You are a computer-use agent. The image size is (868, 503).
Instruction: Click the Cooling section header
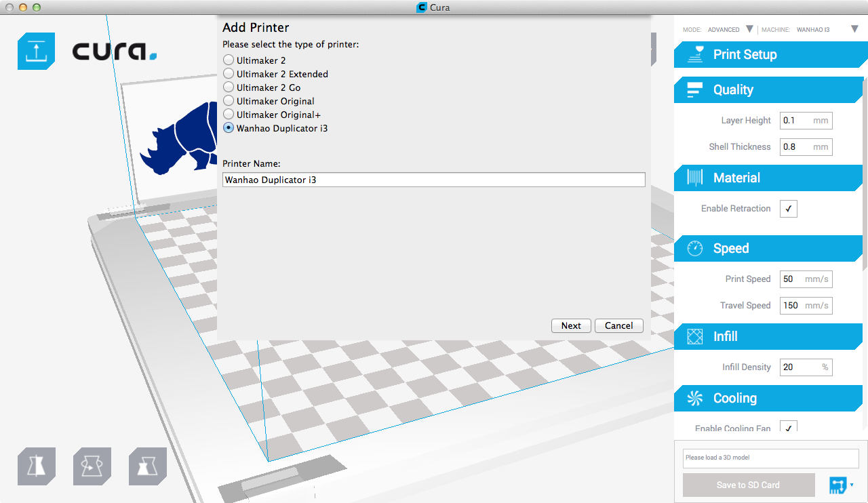768,398
